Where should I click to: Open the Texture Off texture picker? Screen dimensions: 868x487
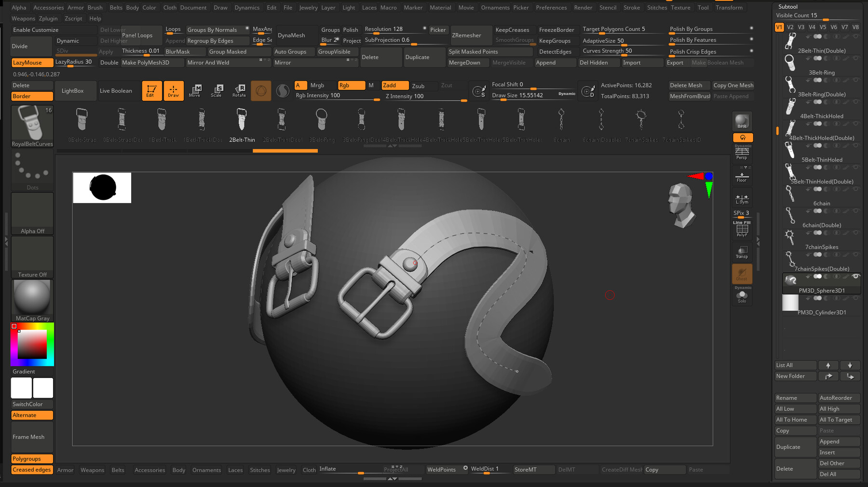[32, 257]
